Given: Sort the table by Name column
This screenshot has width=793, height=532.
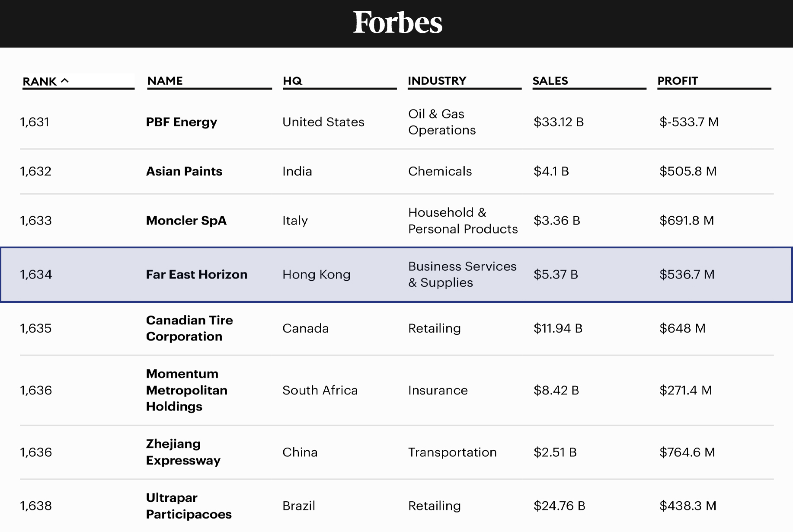Looking at the screenshot, I should 165,81.
